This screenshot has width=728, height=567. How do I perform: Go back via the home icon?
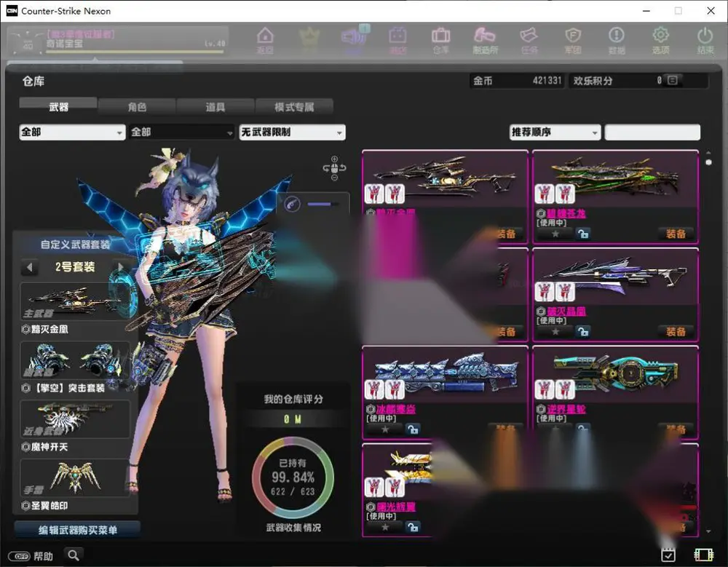click(265, 40)
